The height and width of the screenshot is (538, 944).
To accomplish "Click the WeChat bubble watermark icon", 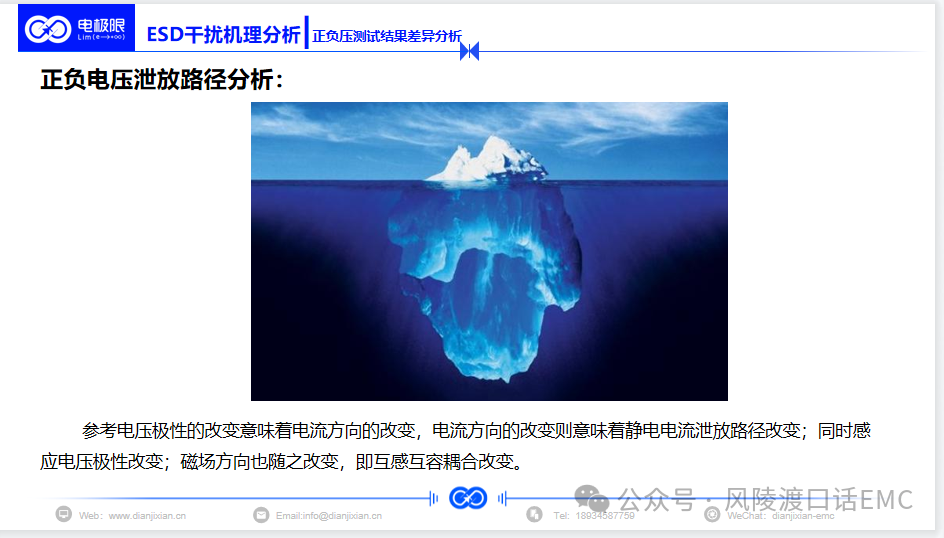I will coord(591,498).
